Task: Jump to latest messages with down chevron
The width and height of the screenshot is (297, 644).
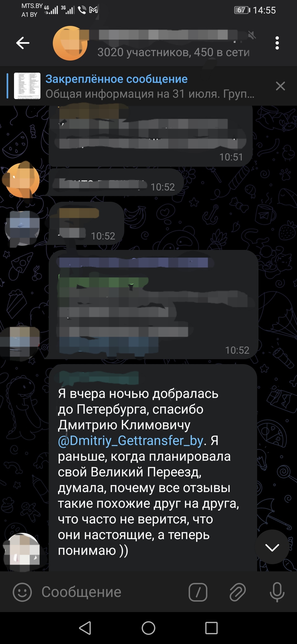Action: (272, 547)
